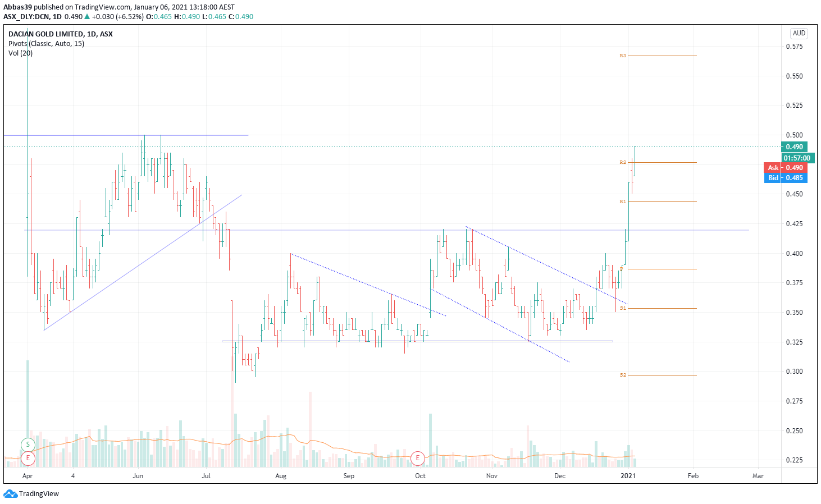
Task: Click the 0.275 price axis value
Action: pos(794,401)
